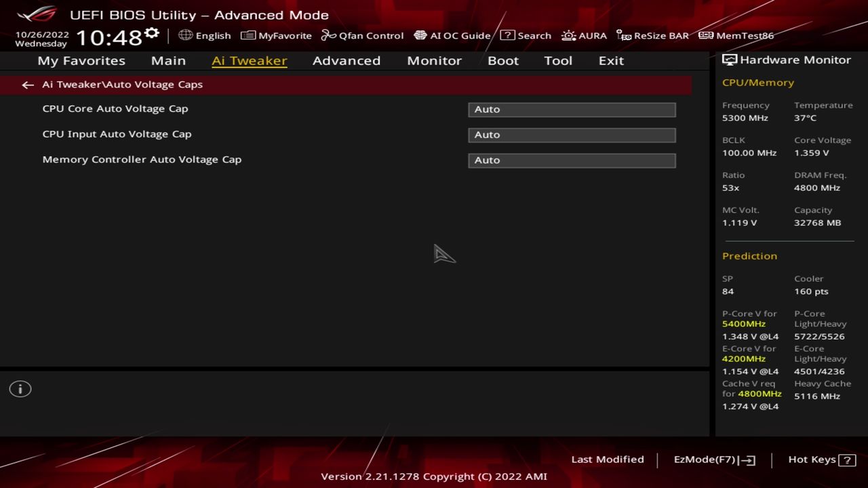Click cache voltage 1.274 V @L4
The width and height of the screenshot is (868, 488).
751,407
